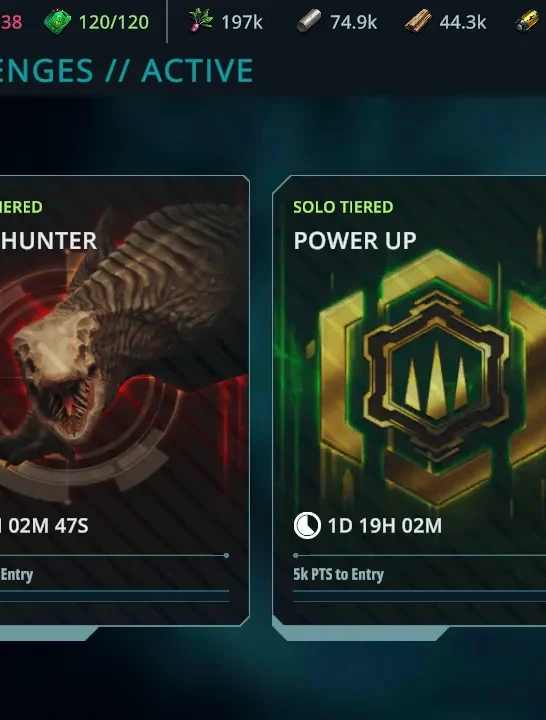Tap the Hunter card progress bar
This screenshot has height=720, width=546.
point(114,555)
